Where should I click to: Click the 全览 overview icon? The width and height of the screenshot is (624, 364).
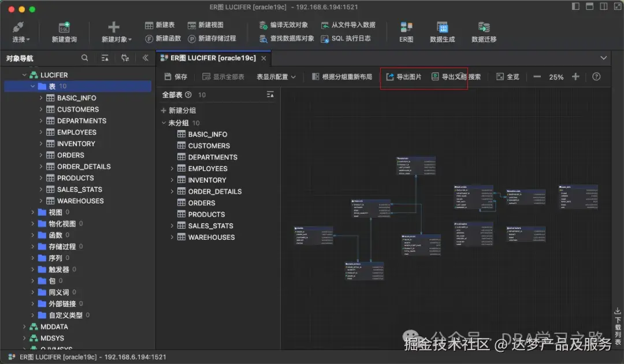[x=508, y=76]
